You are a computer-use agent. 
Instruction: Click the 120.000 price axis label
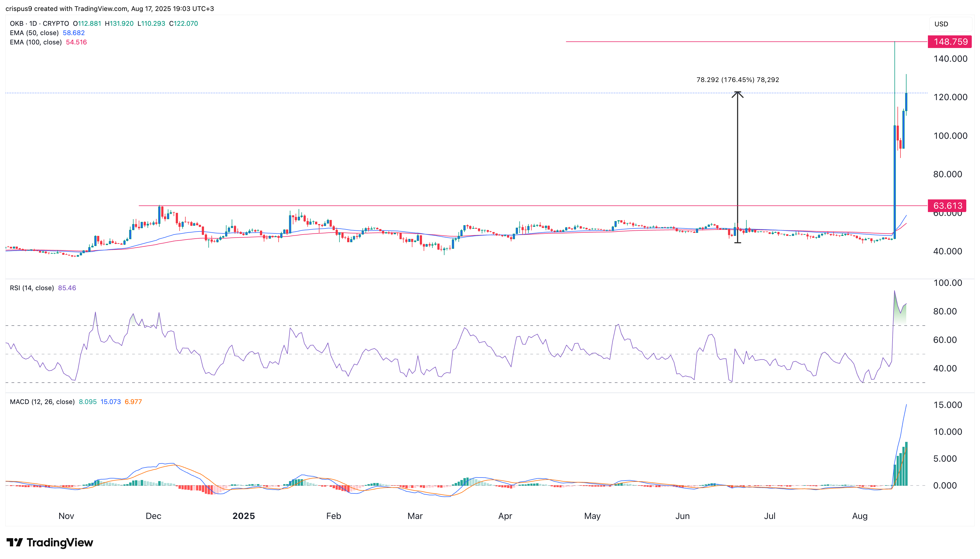(x=950, y=97)
